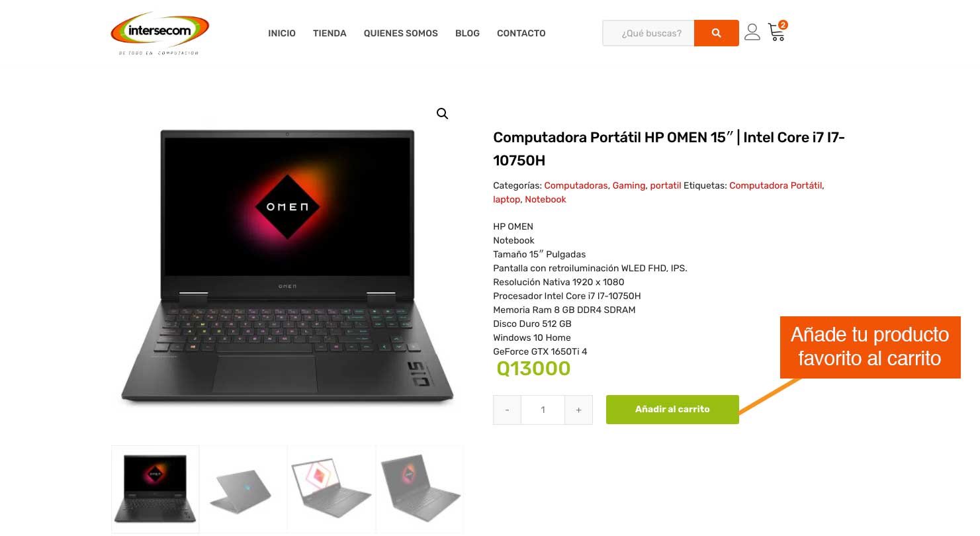Decrease quantity with minus button
The image size is (980, 536).
click(507, 410)
